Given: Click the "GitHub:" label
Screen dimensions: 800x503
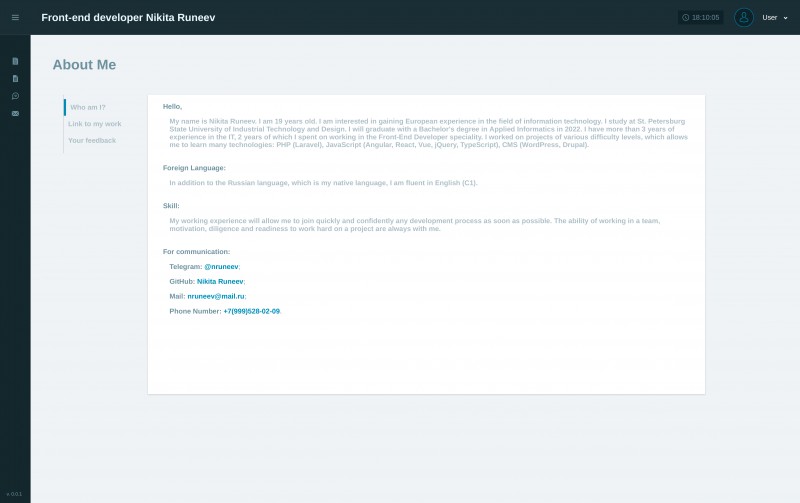Looking at the screenshot, I should 182,282.
